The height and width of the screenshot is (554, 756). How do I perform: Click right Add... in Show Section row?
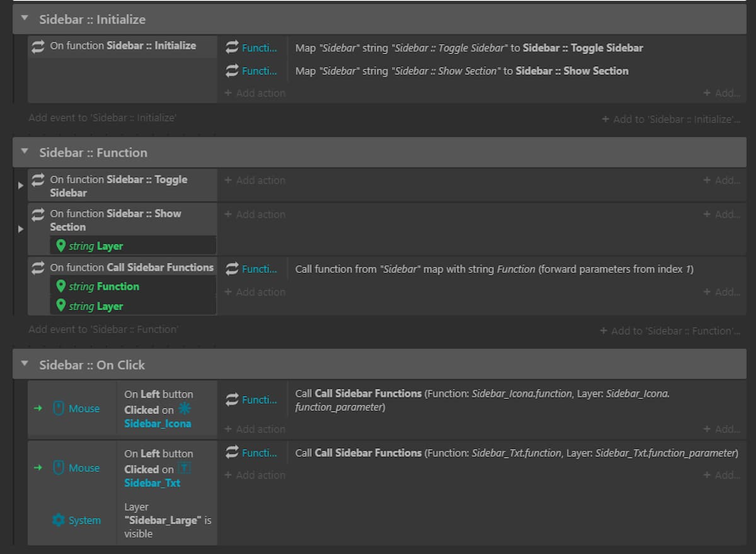point(722,214)
